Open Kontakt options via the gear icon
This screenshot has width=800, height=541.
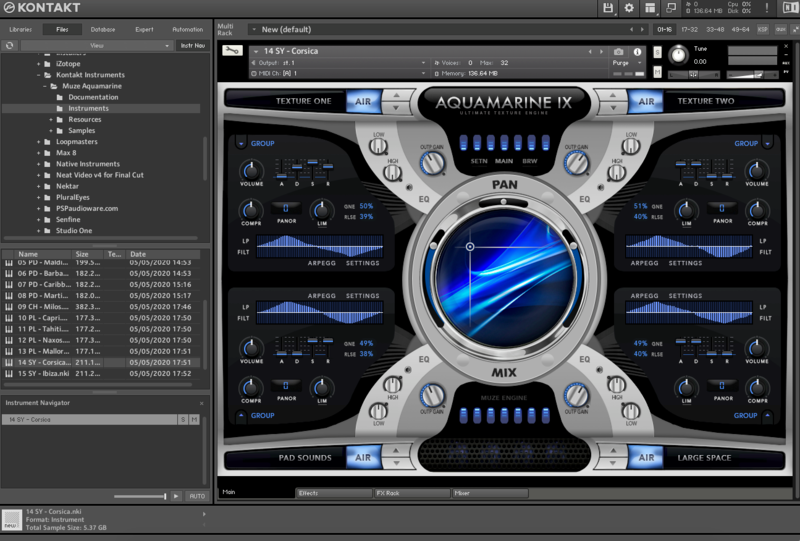(629, 8)
